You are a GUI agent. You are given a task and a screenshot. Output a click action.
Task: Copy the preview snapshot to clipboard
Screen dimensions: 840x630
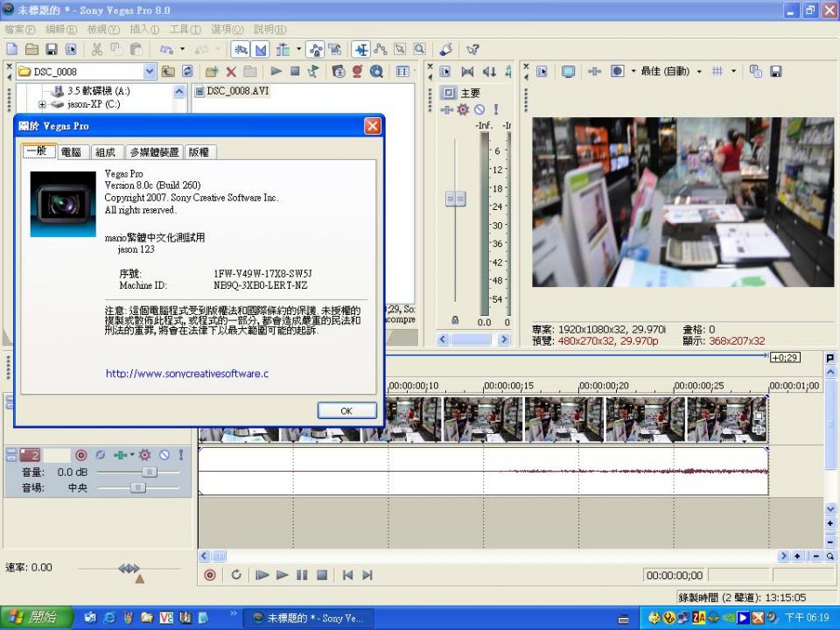pos(756,72)
